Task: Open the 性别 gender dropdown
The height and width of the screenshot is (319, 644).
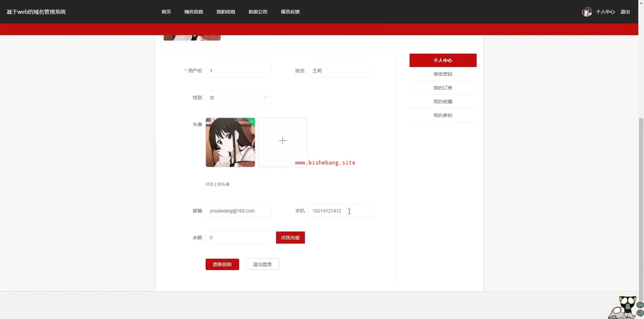Action: (x=238, y=98)
